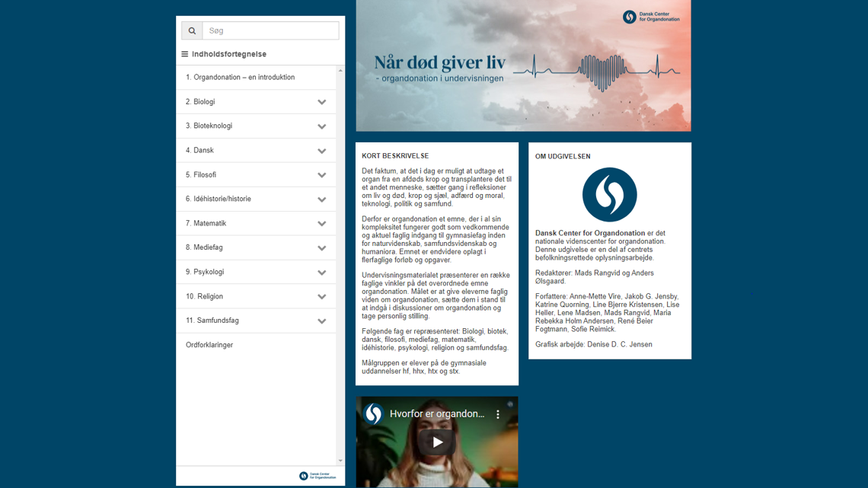Image resolution: width=868 pixels, height=488 pixels.
Task: Select 10. Religion in table of contents
Action: [x=204, y=296]
